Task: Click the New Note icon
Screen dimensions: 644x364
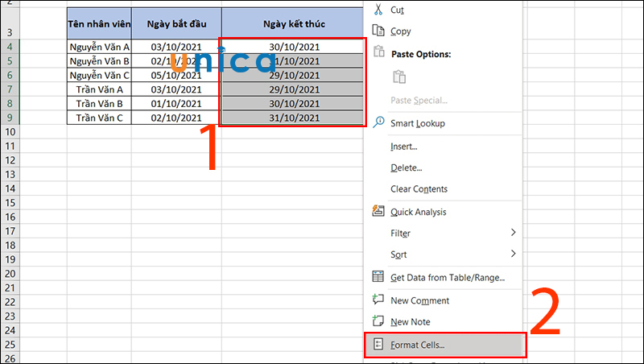Action: (378, 321)
